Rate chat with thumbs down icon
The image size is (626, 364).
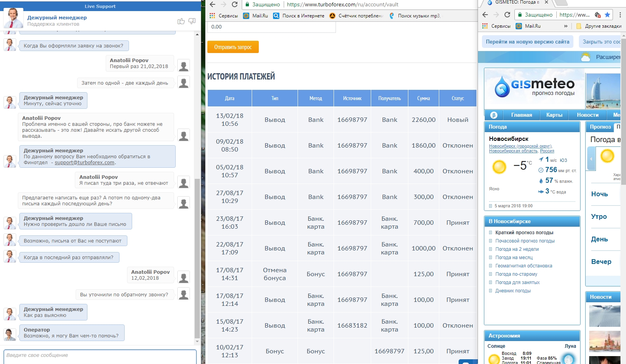[x=192, y=21]
